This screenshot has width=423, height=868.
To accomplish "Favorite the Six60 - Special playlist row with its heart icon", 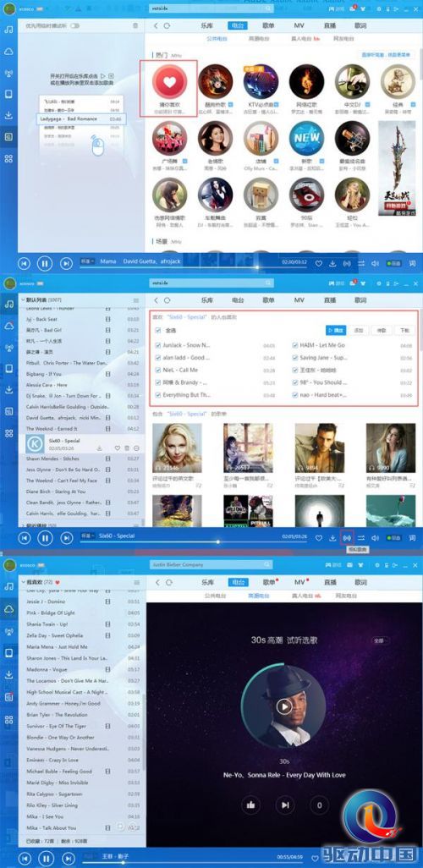I will [118, 448].
